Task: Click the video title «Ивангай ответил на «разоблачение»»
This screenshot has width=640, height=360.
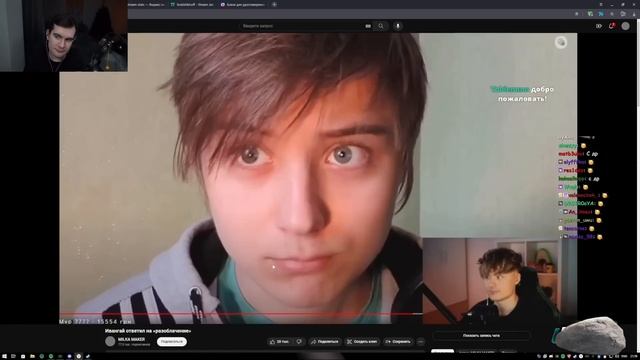Action: click(x=148, y=331)
